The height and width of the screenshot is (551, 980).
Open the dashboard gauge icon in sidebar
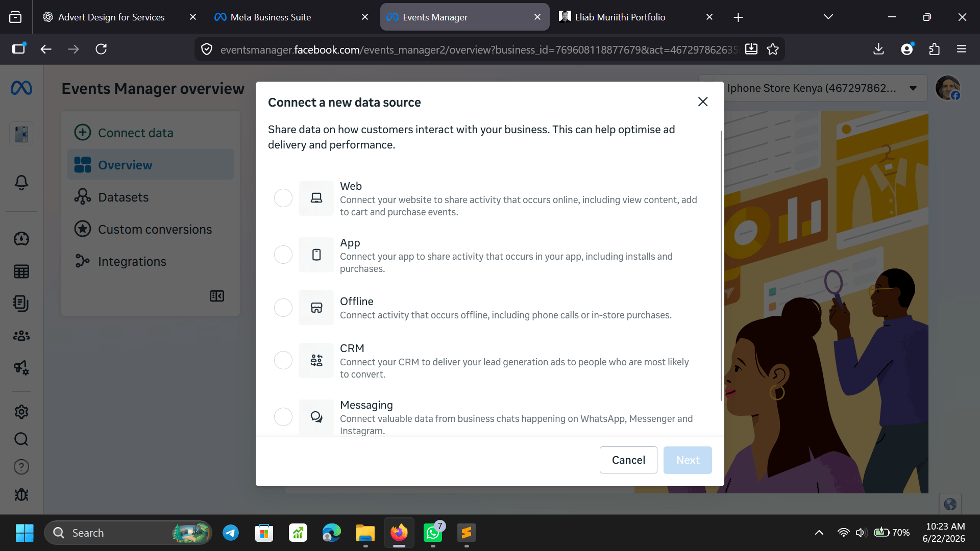[x=21, y=239]
